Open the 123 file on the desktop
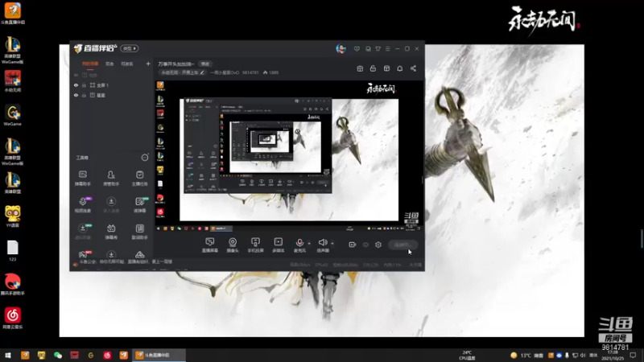The width and height of the screenshot is (644, 362). tap(12, 251)
